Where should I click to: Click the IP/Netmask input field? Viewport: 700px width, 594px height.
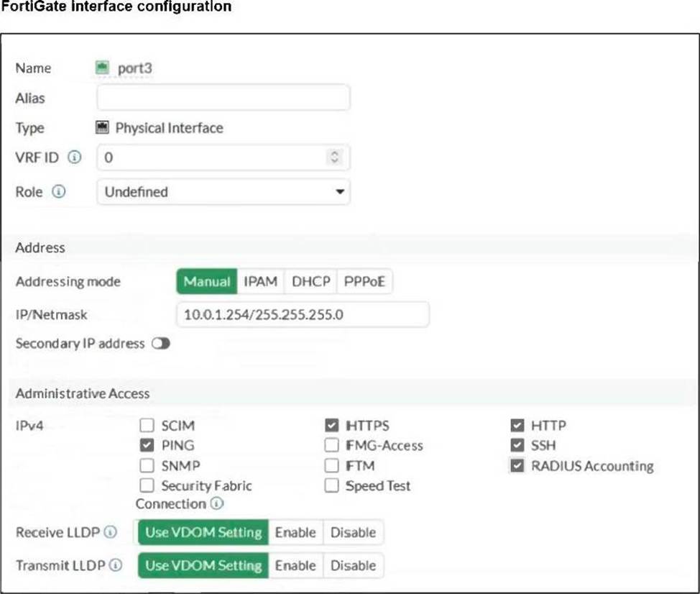point(302,314)
